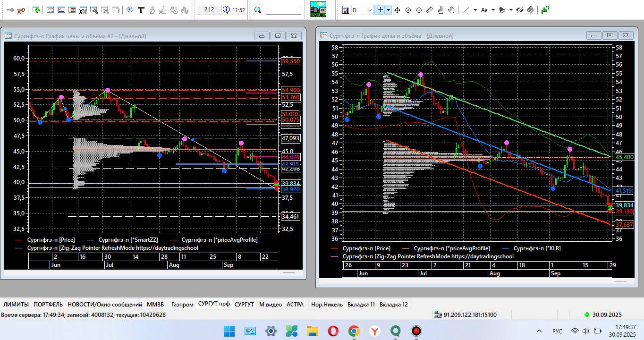Open the НОВОСТИ/Окно сообщений tab
The image size is (644, 340).
pos(104,305)
